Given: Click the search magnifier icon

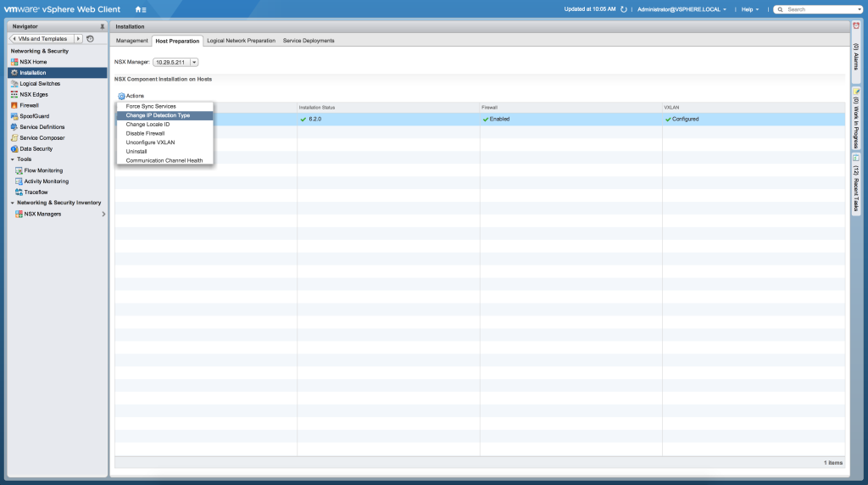Looking at the screenshot, I should tap(781, 9).
